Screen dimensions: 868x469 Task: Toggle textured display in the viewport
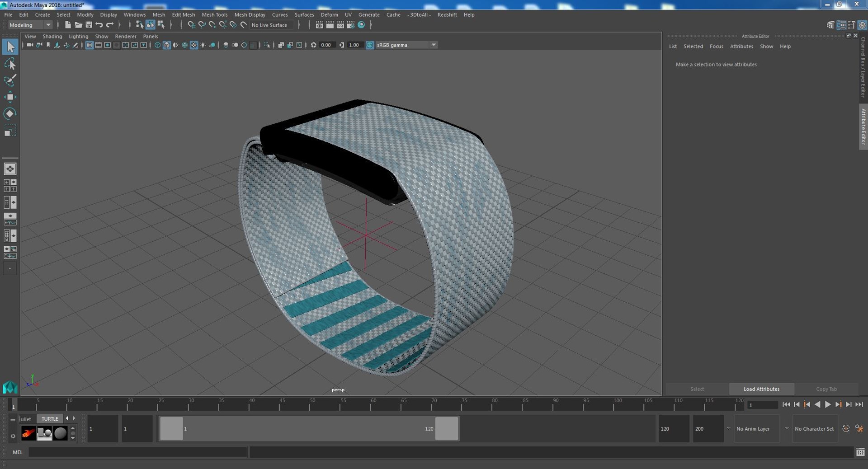coord(194,45)
